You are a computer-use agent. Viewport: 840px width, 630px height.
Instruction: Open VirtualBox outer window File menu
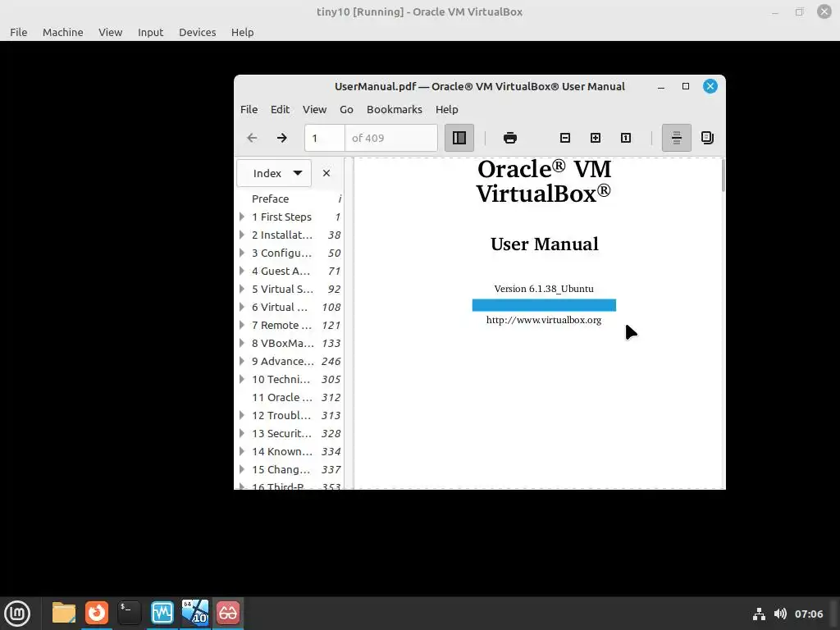[x=18, y=32]
